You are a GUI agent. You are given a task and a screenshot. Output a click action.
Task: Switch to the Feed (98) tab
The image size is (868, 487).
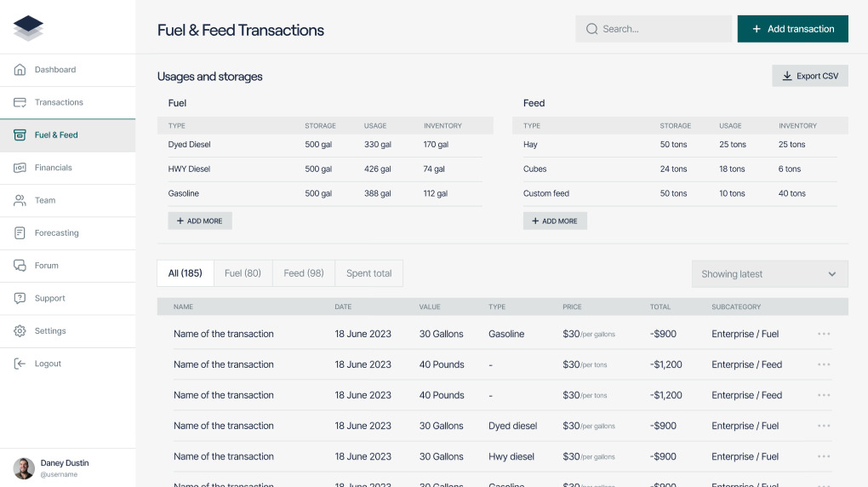point(304,273)
